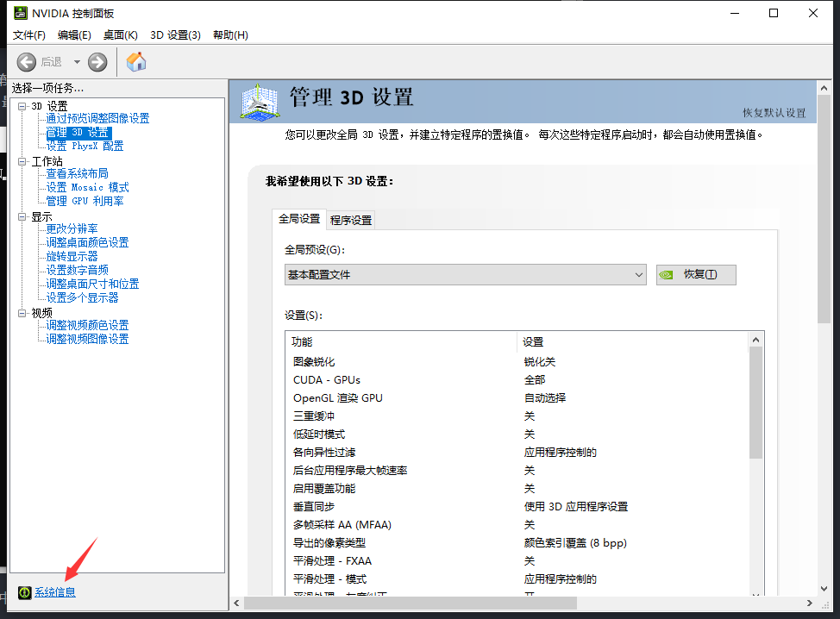Open the home page icon
This screenshot has width=840, height=619.
[x=136, y=61]
